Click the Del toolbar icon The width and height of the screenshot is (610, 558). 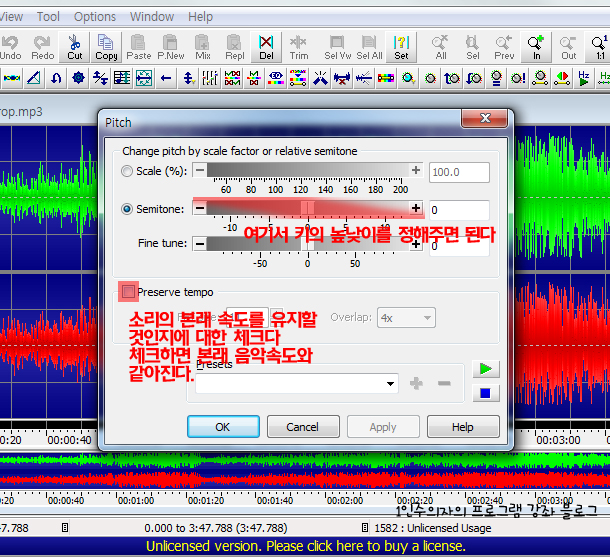266,46
